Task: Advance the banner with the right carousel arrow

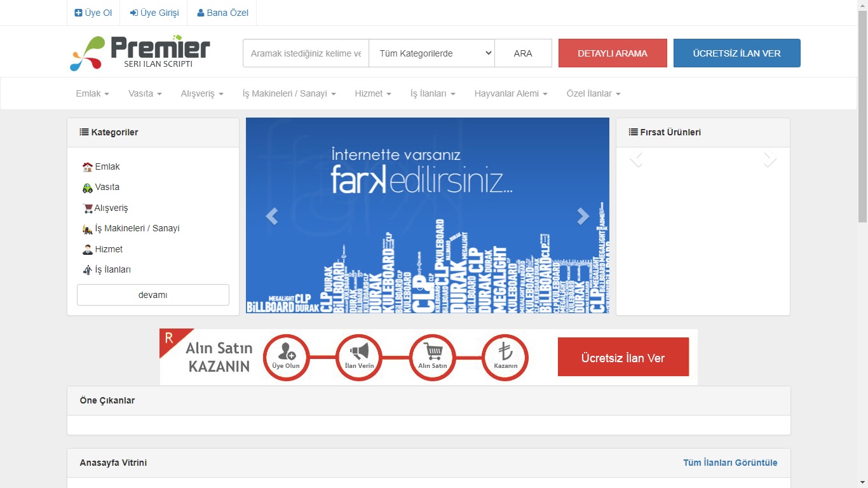Action: click(x=583, y=216)
